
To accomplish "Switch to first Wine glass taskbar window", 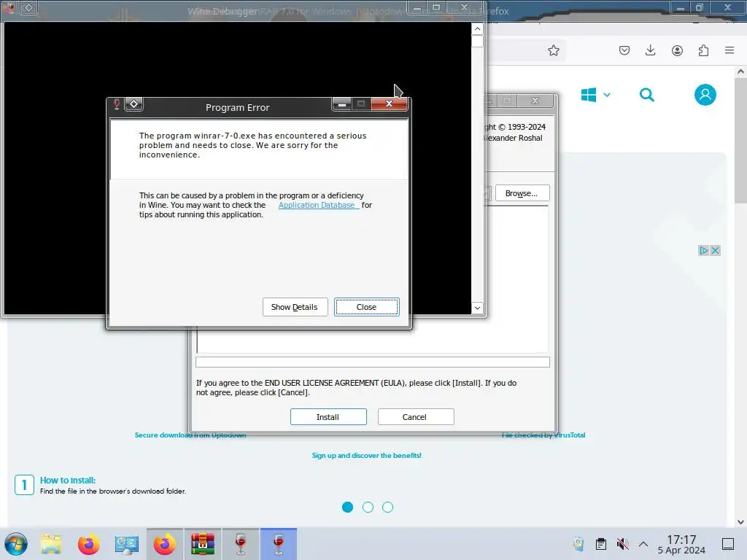I will click(x=241, y=544).
